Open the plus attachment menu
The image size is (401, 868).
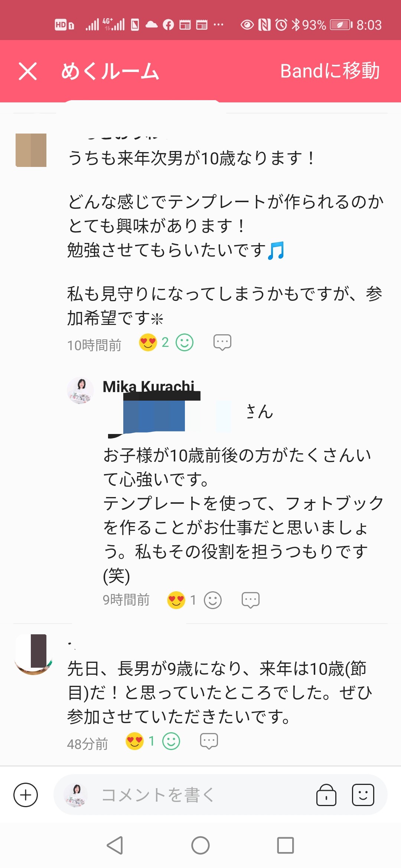click(x=26, y=795)
